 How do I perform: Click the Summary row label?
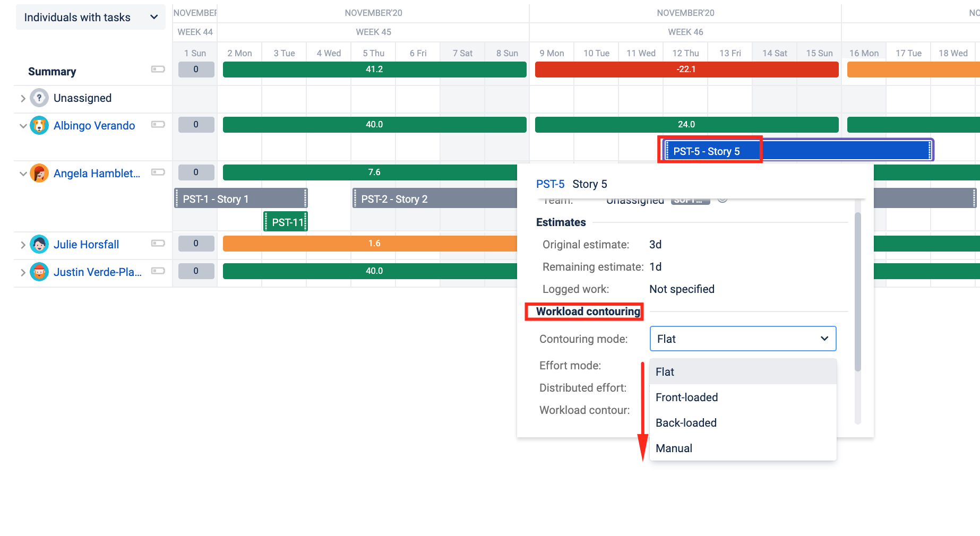click(x=52, y=72)
